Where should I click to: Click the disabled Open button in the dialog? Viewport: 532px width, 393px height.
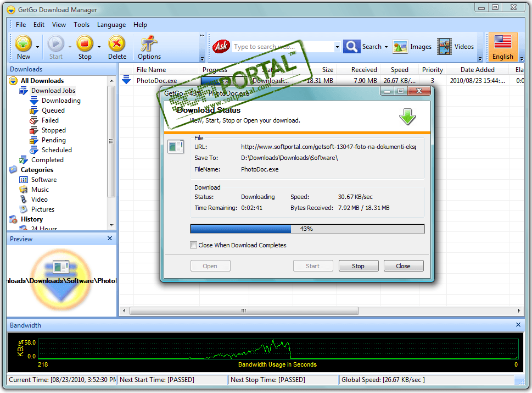pos(210,266)
